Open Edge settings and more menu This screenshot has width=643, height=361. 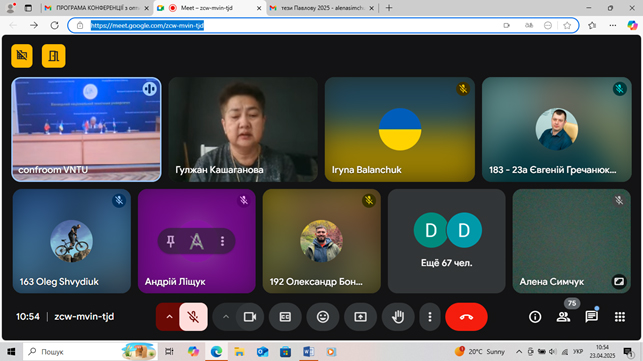[613, 25]
